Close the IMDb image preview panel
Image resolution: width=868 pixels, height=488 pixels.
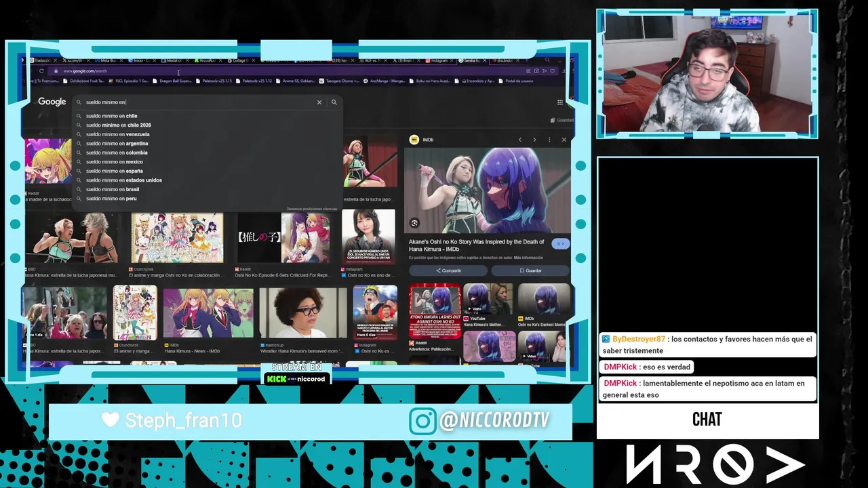point(564,140)
